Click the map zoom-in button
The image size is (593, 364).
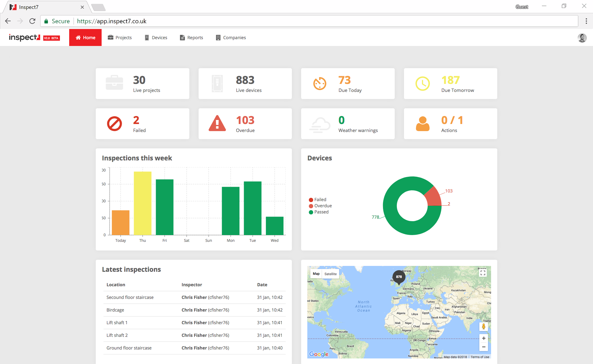pos(484,338)
